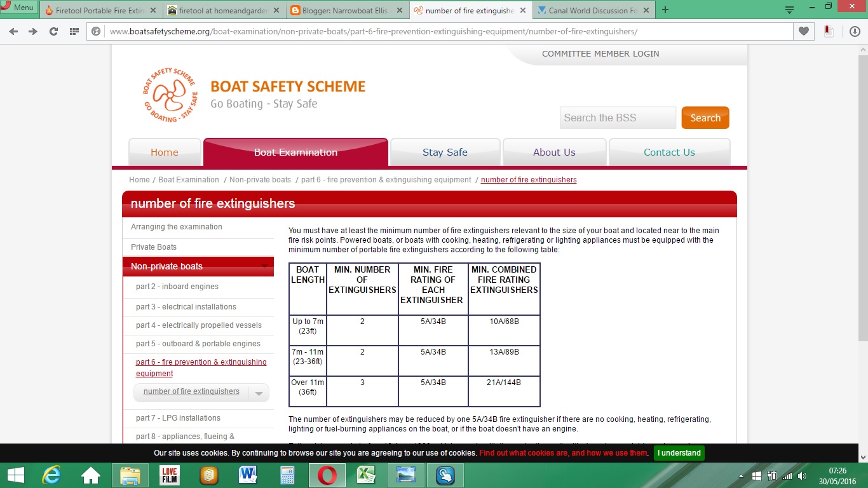
Task: Open part 6 fire prevention sidebar link
Action: point(201,368)
